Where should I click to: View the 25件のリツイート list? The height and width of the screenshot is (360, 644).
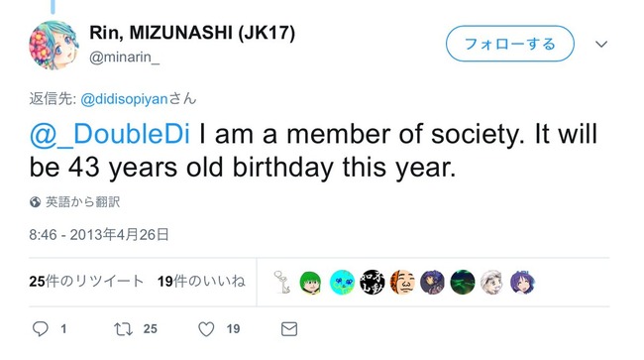86,282
